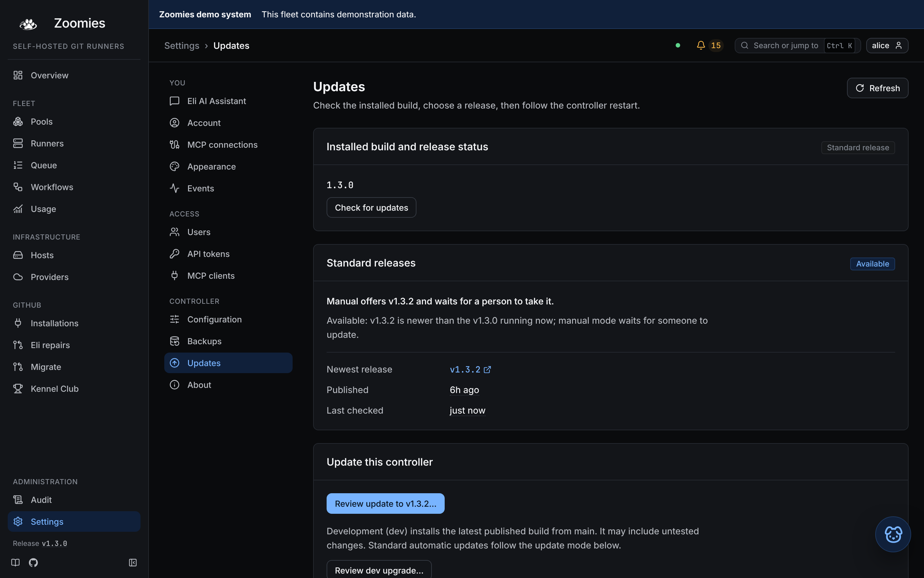This screenshot has width=924, height=578.
Task: Open the Users settings page
Action: point(228,232)
